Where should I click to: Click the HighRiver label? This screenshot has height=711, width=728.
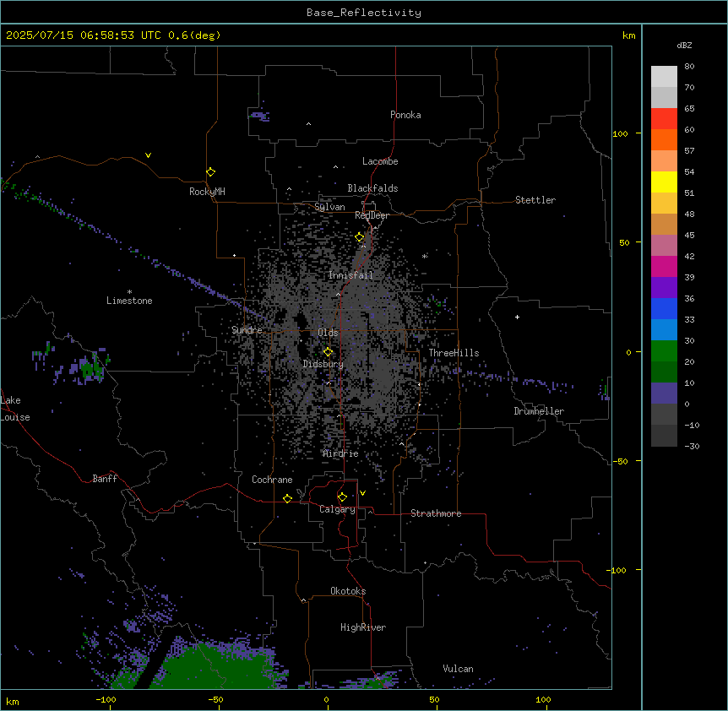pos(363,627)
